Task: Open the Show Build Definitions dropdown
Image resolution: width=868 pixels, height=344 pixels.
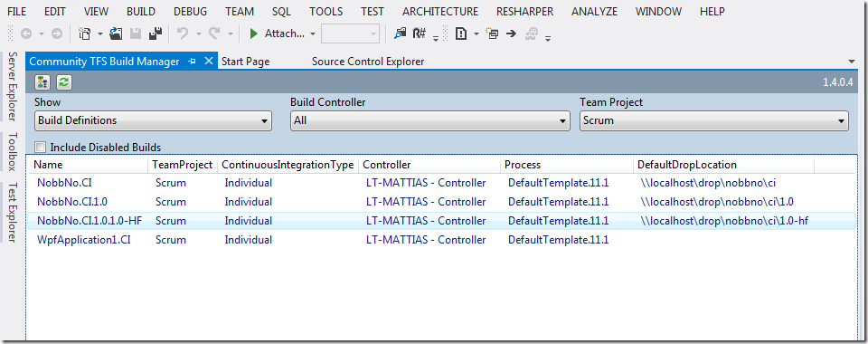Action: (x=153, y=120)
